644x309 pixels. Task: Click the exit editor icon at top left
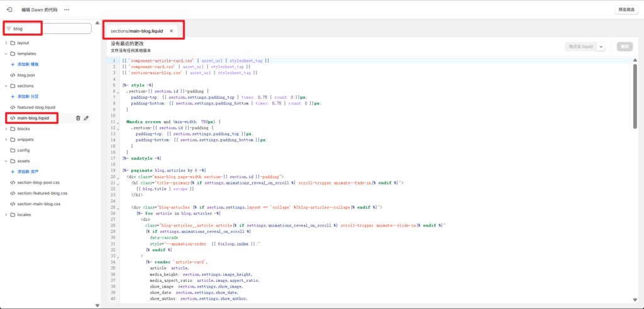click(9, 9)
